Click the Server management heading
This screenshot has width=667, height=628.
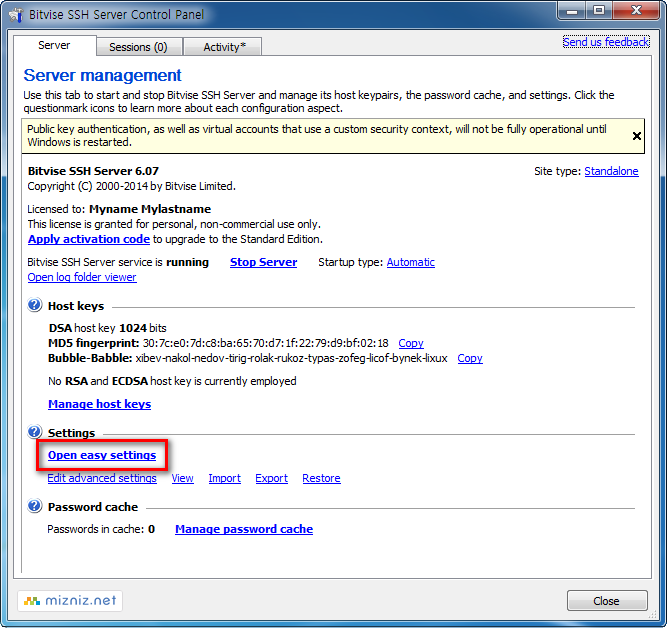click(102, 75)
